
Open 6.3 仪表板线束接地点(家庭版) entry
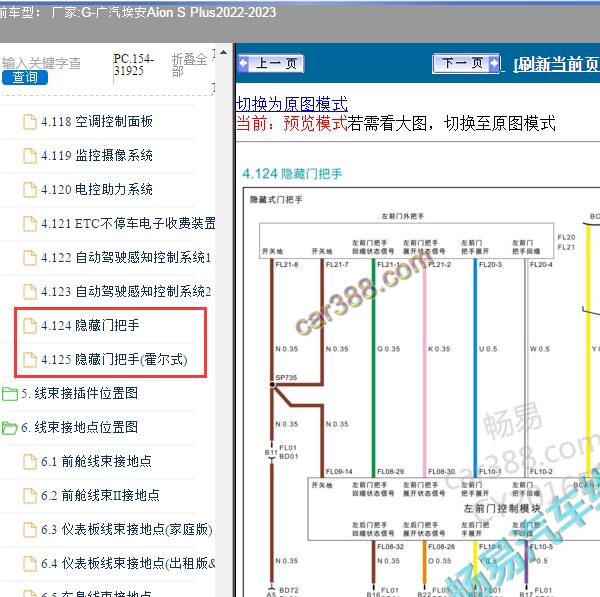127,529
